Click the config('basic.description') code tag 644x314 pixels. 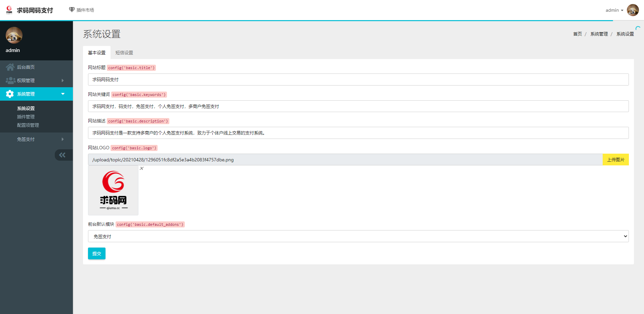[138, 121]
